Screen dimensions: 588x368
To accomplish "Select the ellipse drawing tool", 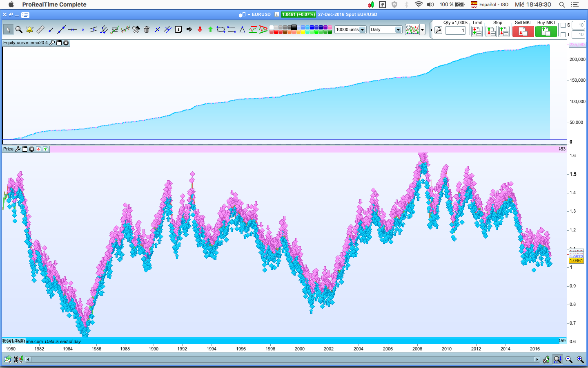I will (x=221, y=29).
